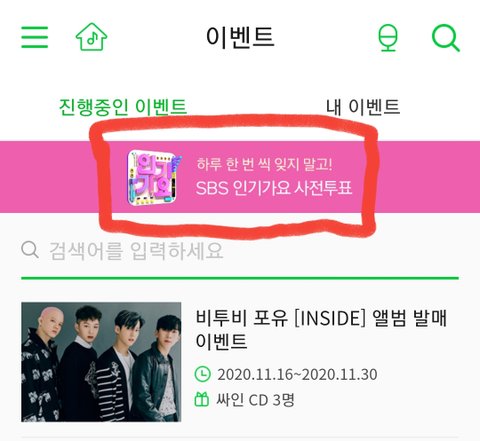Click the 하루 한 번 씩 잊지 말고! text
Screen dimensions: 480x441
point(264,164)
